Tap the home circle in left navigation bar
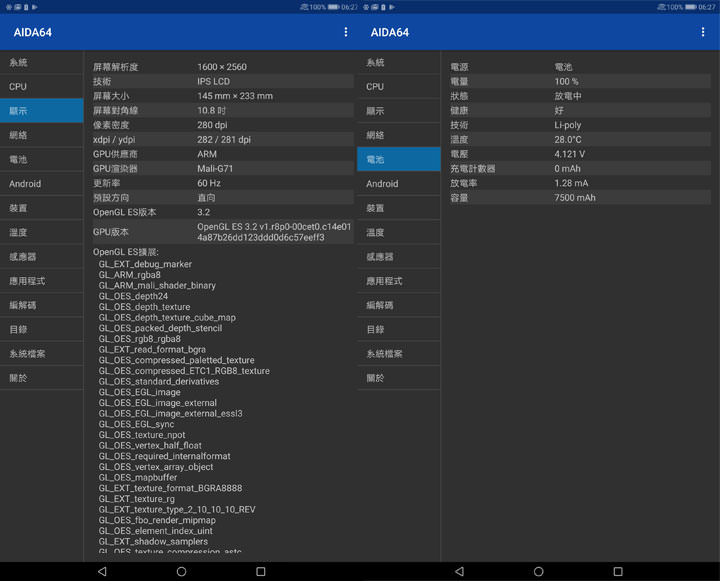 click(x=181, y=571)
